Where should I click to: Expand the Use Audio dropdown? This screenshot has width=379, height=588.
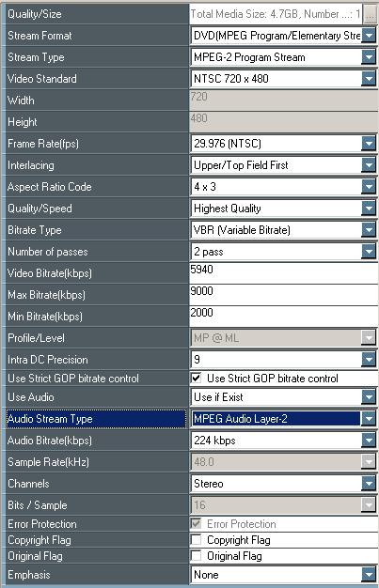click(x=369, y=397)
